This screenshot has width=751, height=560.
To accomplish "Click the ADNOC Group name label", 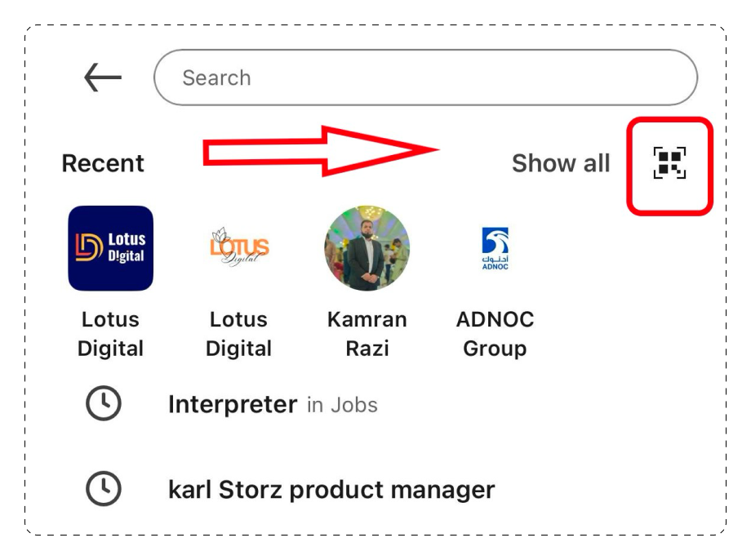I will tap(495, 333).
